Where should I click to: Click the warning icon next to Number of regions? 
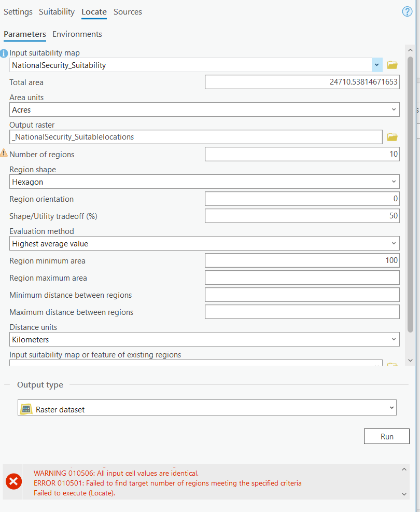click(x=4, y=154)
